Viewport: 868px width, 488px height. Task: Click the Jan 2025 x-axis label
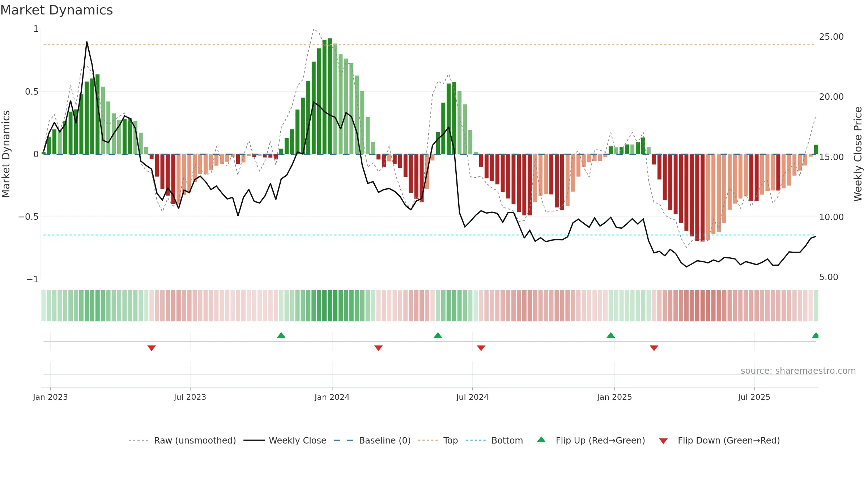pyautogui.click(x=614, y=397)
